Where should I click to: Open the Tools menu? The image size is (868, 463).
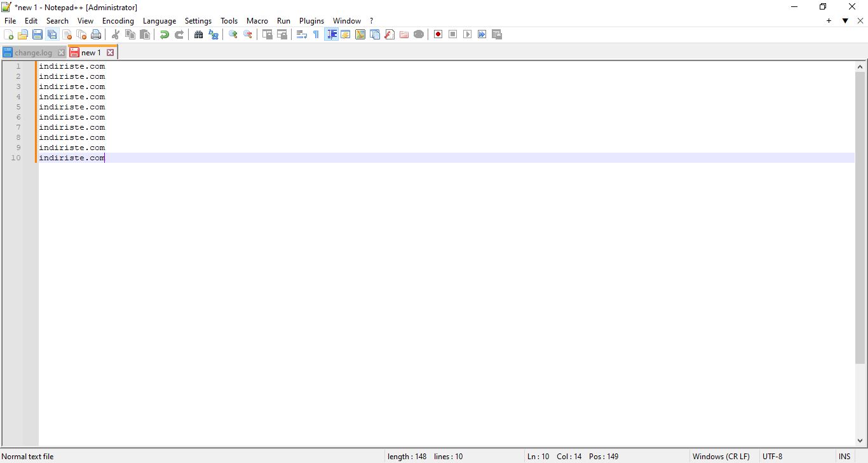(x=229, y=21)
